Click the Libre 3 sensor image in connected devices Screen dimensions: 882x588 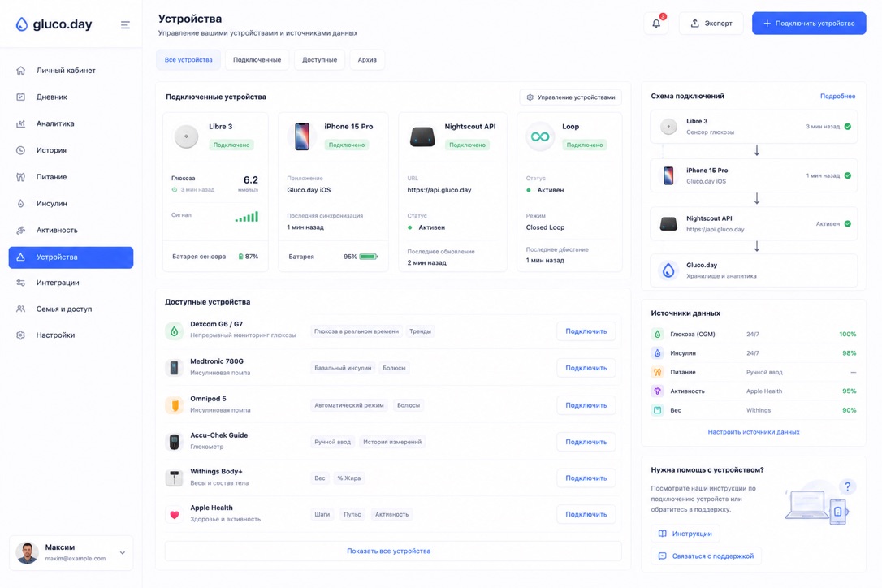[x=186, y=136]
